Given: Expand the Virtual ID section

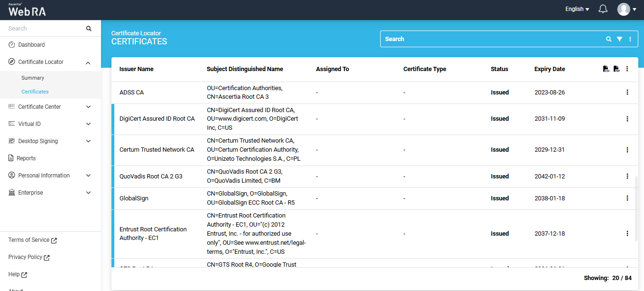Looking at the screenshot, I should tap(88, 124).
